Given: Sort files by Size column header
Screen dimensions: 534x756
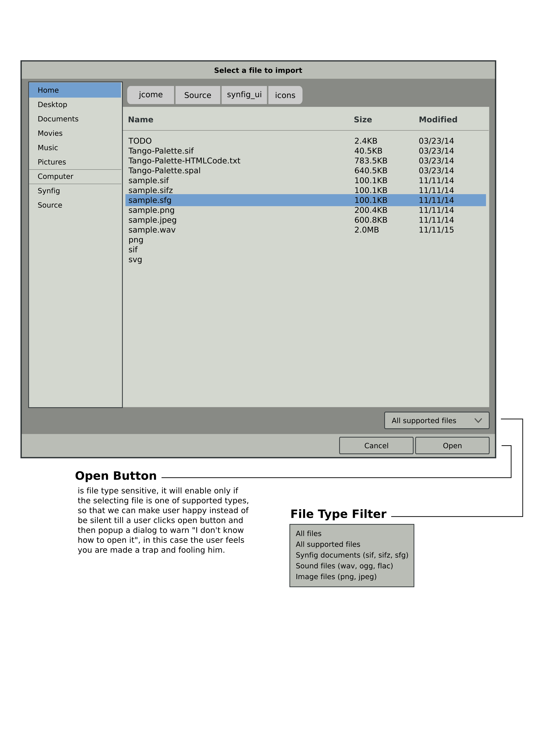Looking at the screenshot, I should (x=363, y=120).
